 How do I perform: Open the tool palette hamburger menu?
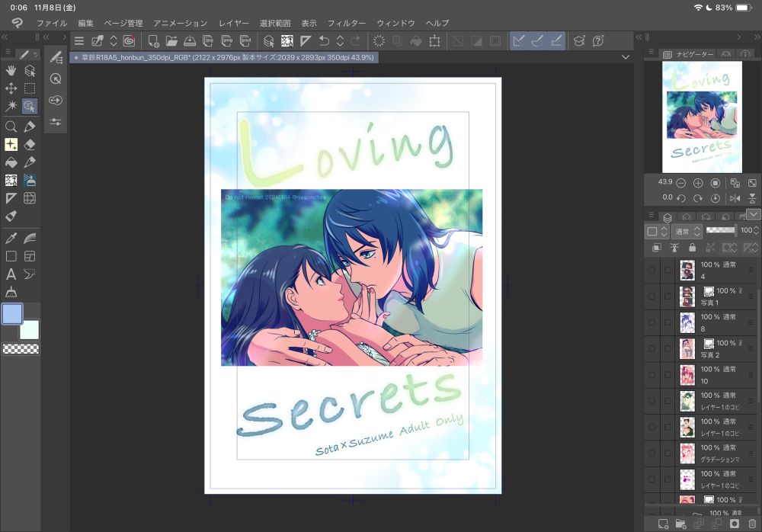[8, 52]
